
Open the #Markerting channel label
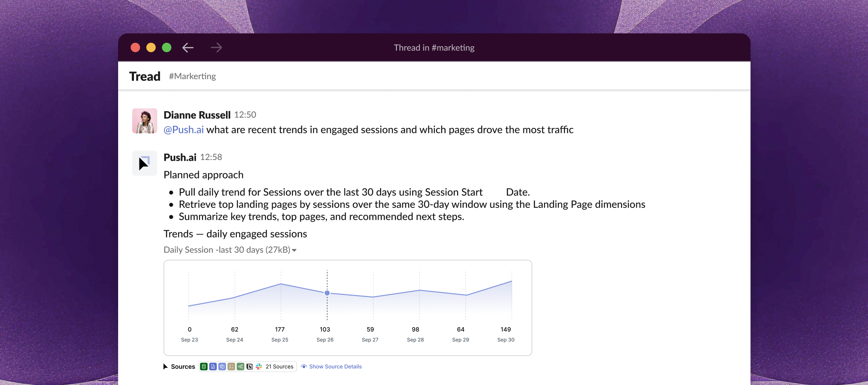192,76
